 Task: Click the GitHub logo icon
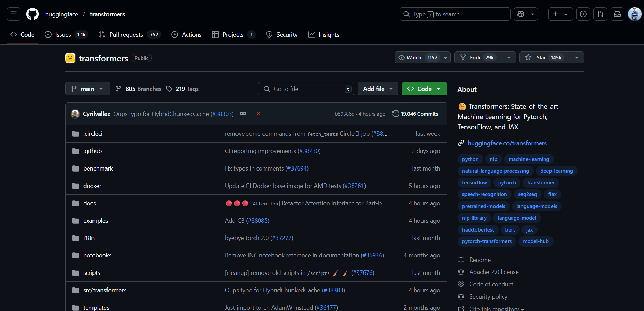pos(32,14)
